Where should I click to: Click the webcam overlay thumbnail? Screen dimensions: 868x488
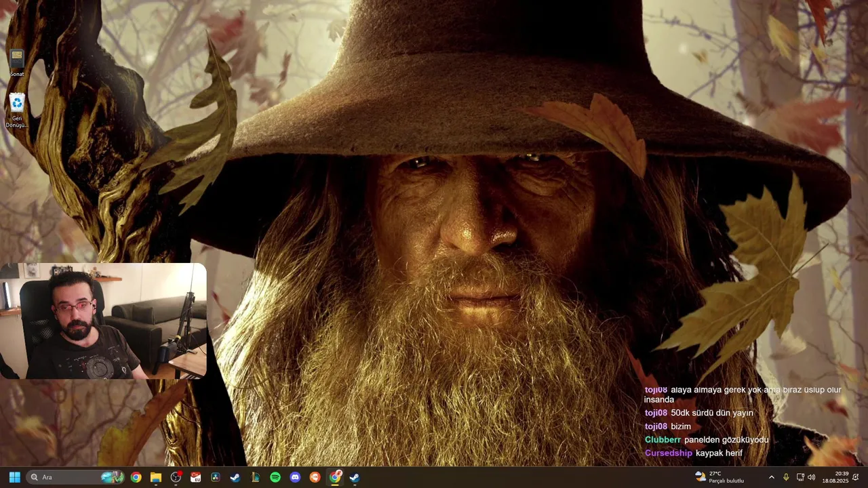pyautogui.click(x=103, y=321)
